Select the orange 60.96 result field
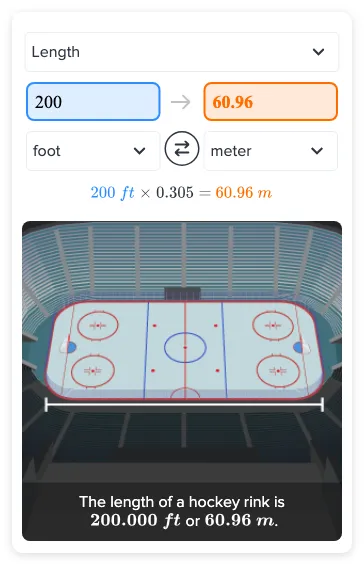Image resolution: width=364 pixels, height=565 pixels. [x=271, y=102]
